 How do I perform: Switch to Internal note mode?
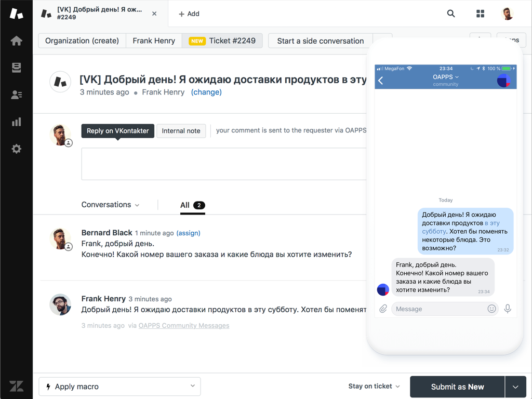[x=181, y=131]
